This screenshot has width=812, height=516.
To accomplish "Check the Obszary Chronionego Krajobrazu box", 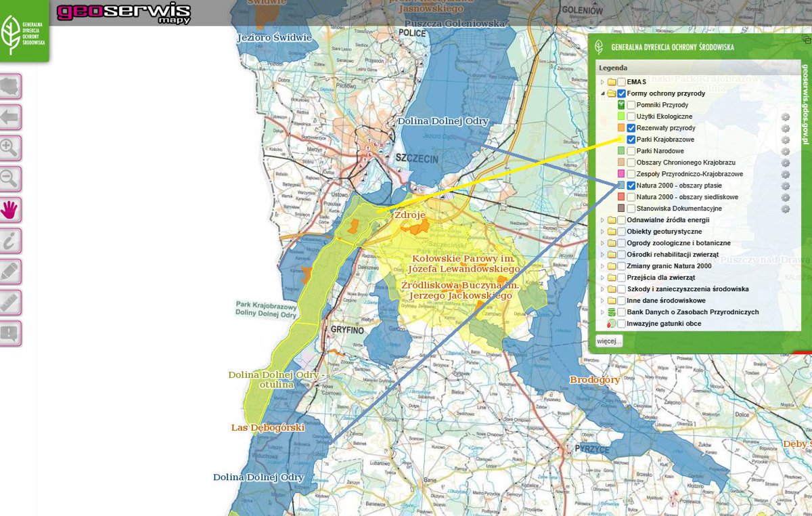I will [x=631, y=163].
